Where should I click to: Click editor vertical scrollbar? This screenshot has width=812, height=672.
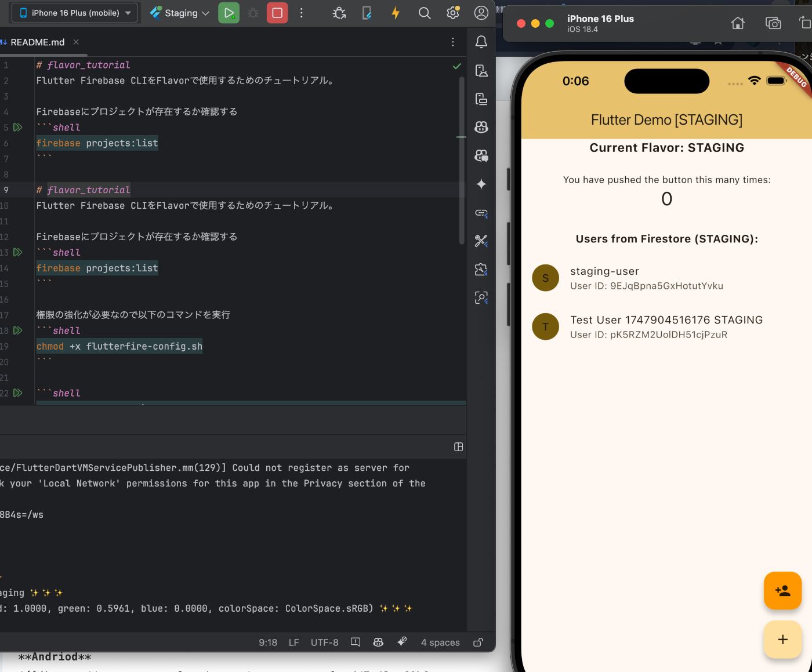[462, 159]
